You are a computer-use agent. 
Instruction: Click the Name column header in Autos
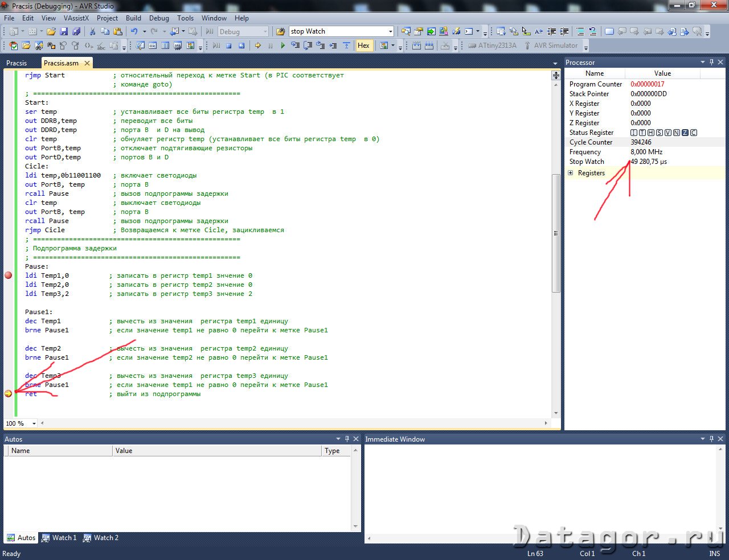point(59,451)
